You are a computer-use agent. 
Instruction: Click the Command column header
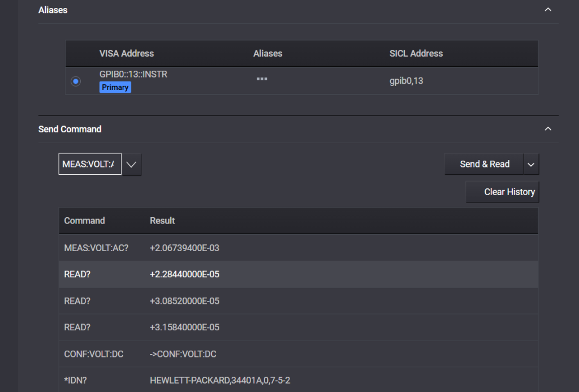tap(85, 221)
